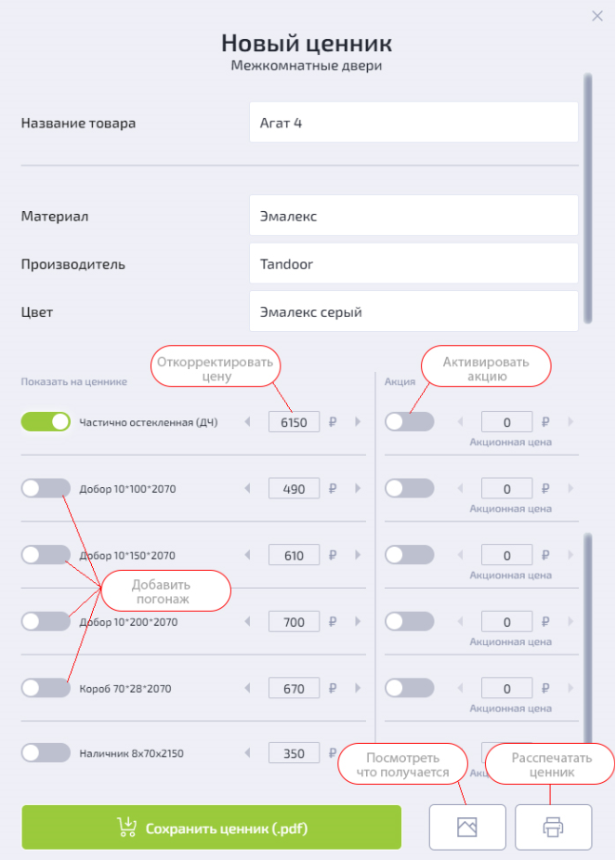Click the 6150 price input box
This screenshot has height=860, width=616.
294,422
